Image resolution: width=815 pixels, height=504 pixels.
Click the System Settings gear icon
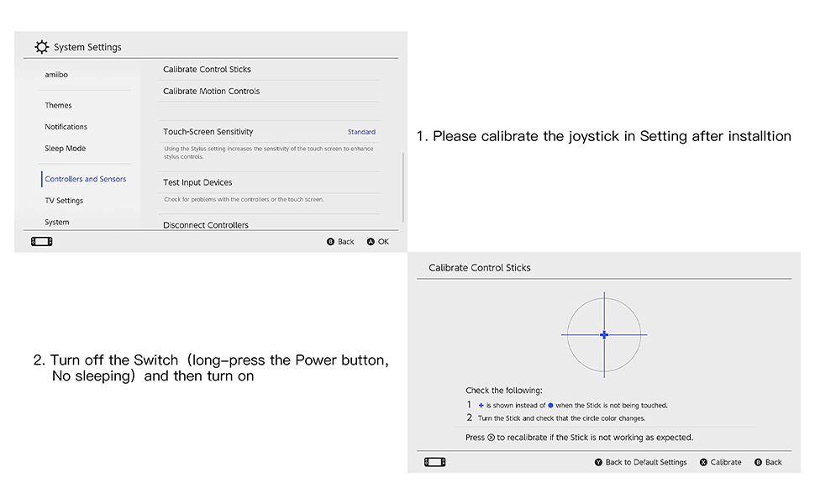pyautogui.click(x=41, y=47)
